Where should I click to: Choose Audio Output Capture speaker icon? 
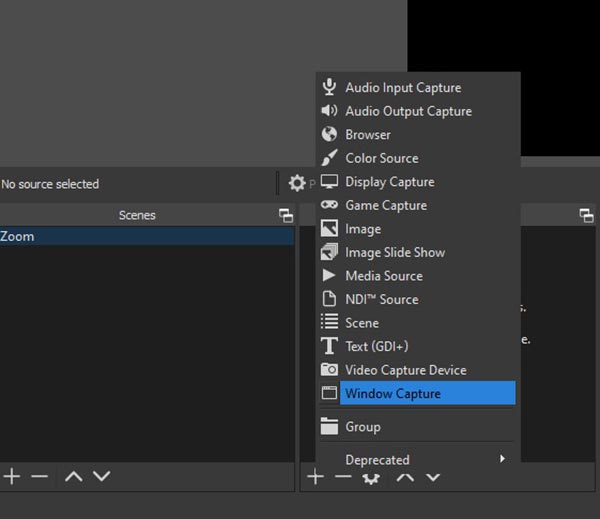(x=329, y=111)
